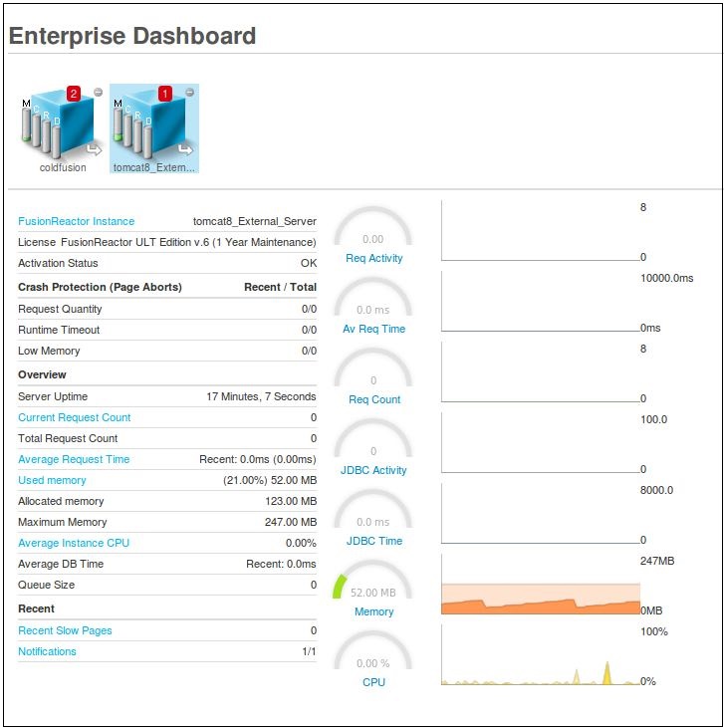Click the 'Recent: 0.0ms (0.00ms)' value
The image size is (724, 728).
point(258,459)
